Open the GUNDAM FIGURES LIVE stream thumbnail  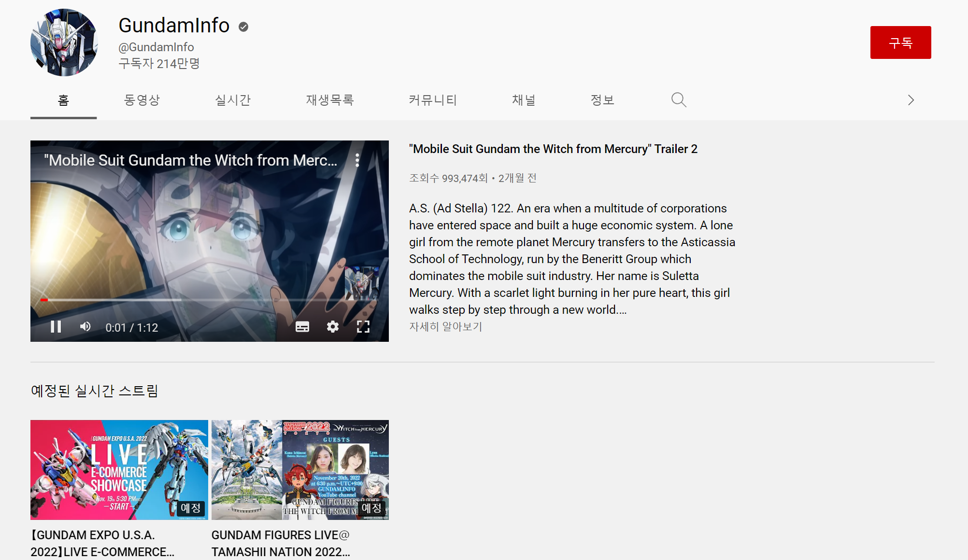coord(300,470)
